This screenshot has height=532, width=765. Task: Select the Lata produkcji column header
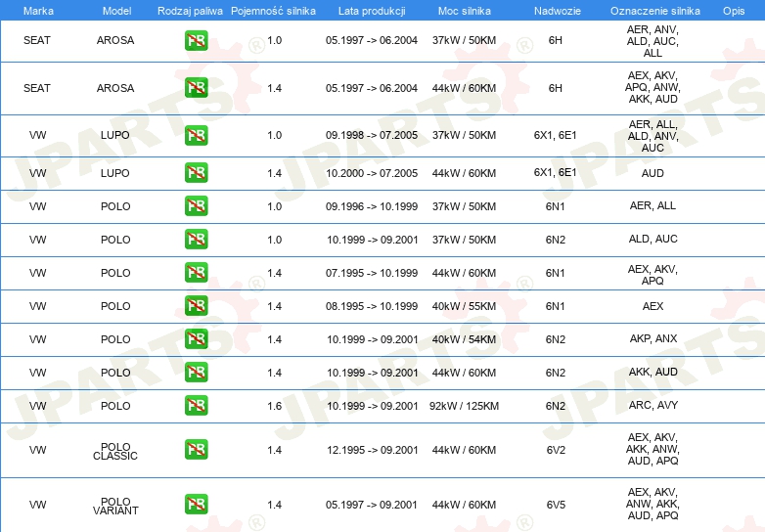click(x=372, y=11)
